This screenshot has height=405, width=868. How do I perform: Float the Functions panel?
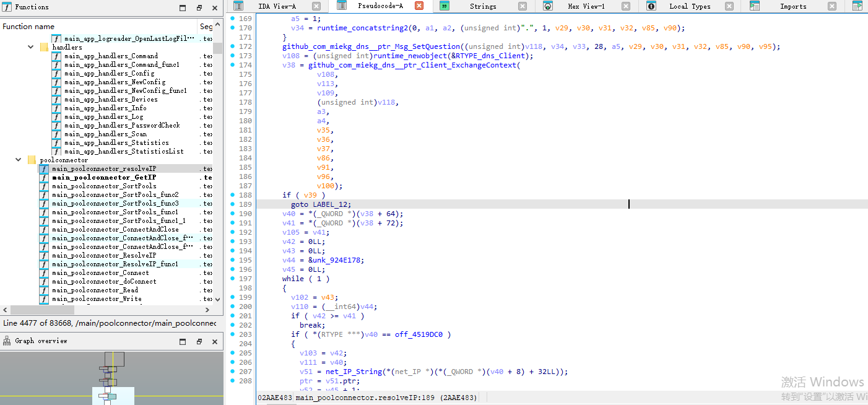point(199,8)
